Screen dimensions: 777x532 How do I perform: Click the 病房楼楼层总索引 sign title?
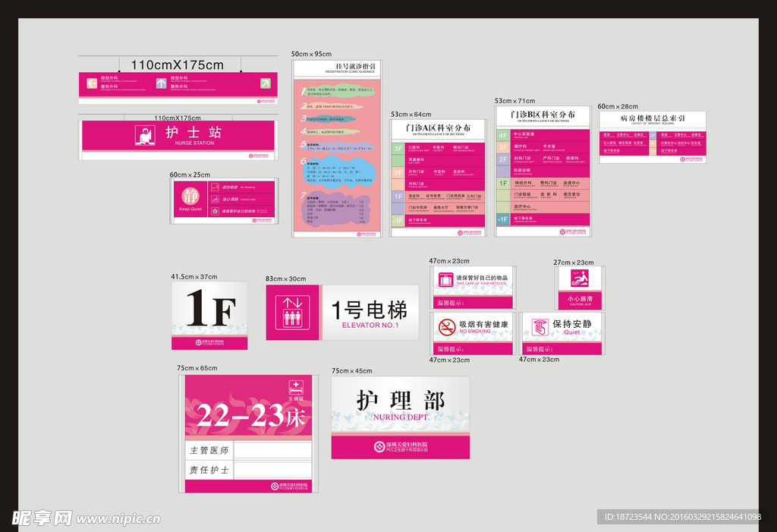(x=652, y=120)
